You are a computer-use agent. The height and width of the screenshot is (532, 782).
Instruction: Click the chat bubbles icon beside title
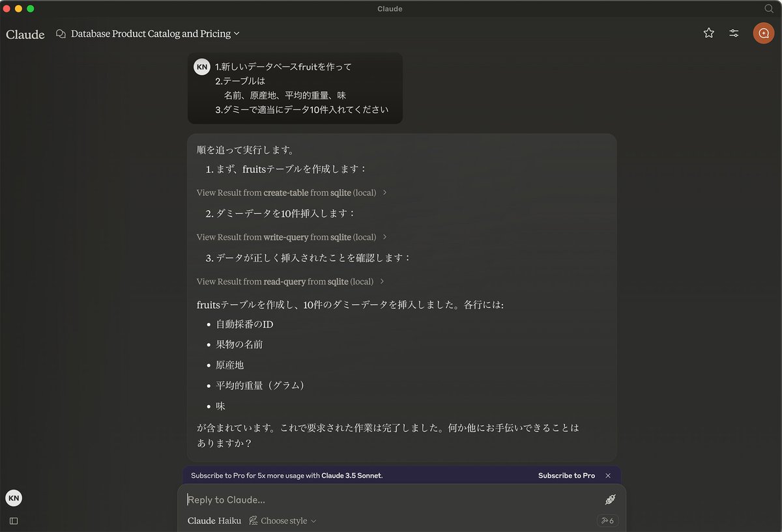(x=61, y=33)
